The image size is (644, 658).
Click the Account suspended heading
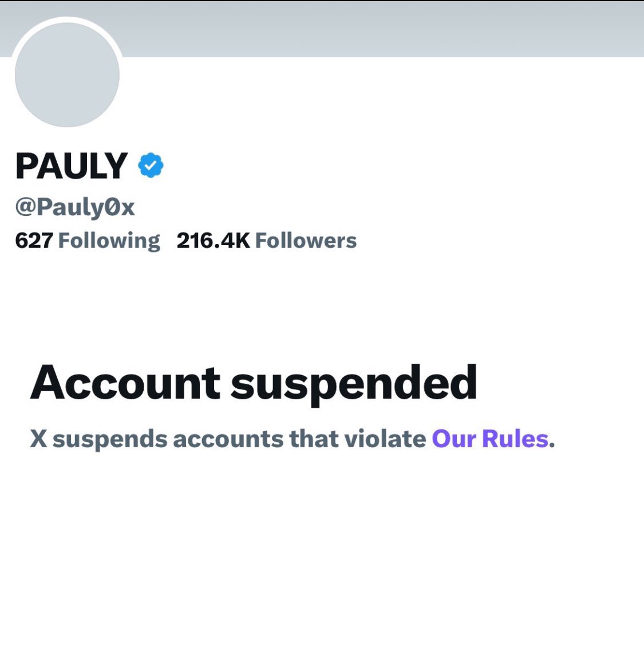(x=254, y=383)
